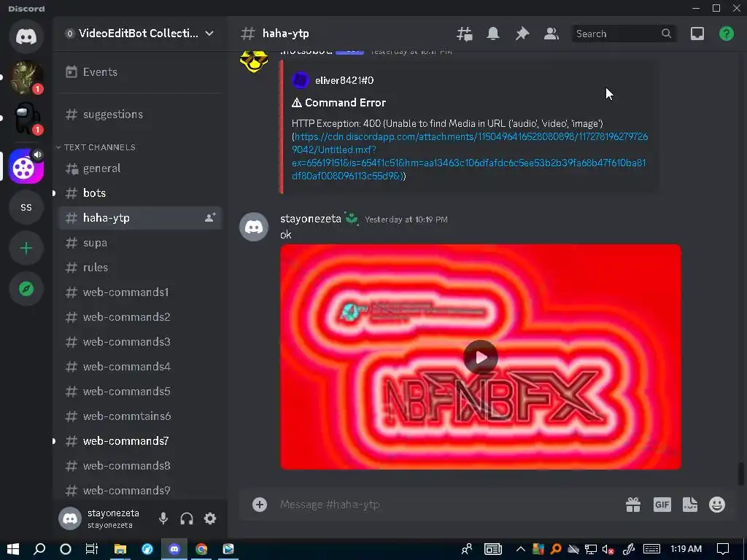Toggle microphone mute
Viewport: 747px width, 560px height.
coord(163,518)
